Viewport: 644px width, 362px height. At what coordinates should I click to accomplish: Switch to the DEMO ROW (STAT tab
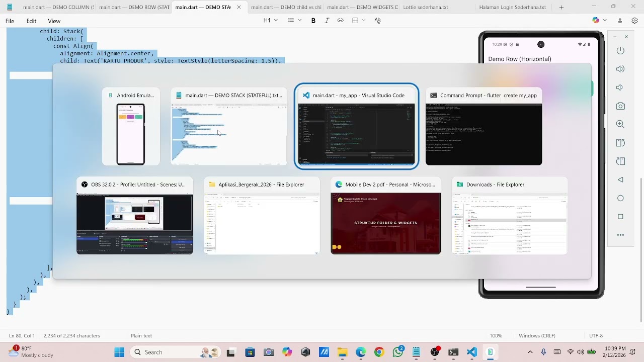click(133, 8)
